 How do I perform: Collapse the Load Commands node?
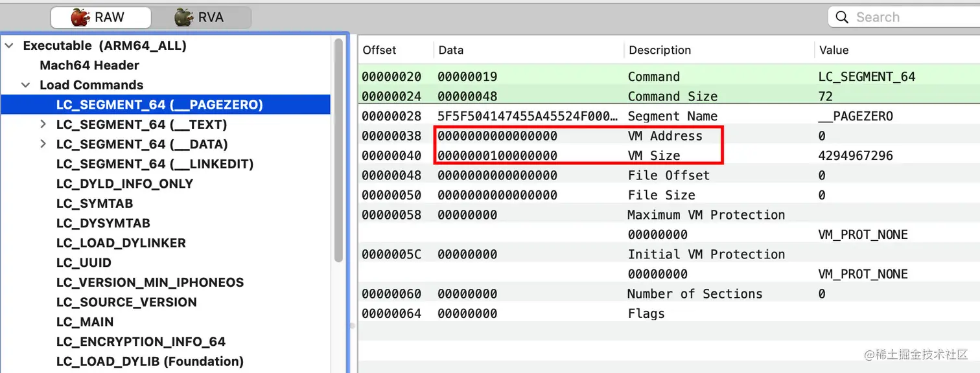(26, 85)
